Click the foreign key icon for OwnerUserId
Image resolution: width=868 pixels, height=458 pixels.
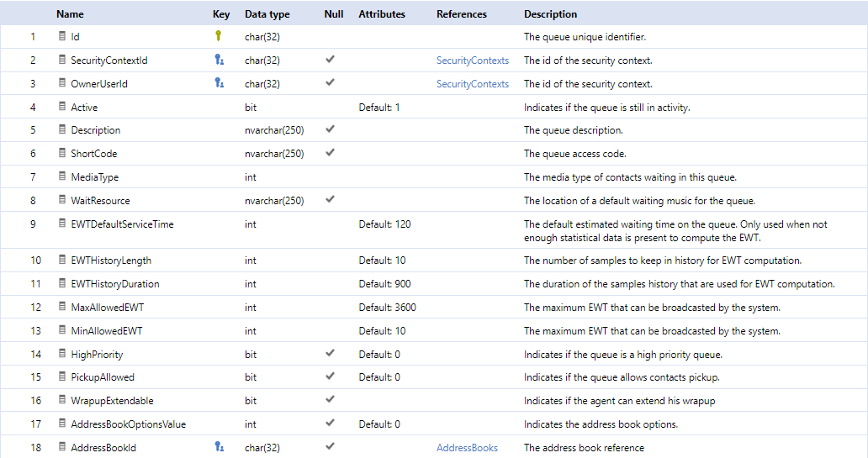pyautogui.click(x=220, y=83)
